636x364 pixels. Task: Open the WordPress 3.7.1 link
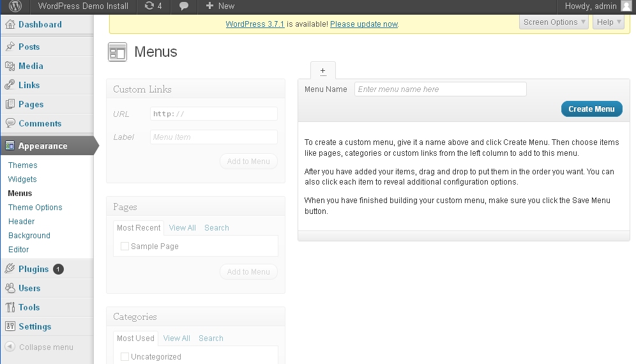click(255, 24)
